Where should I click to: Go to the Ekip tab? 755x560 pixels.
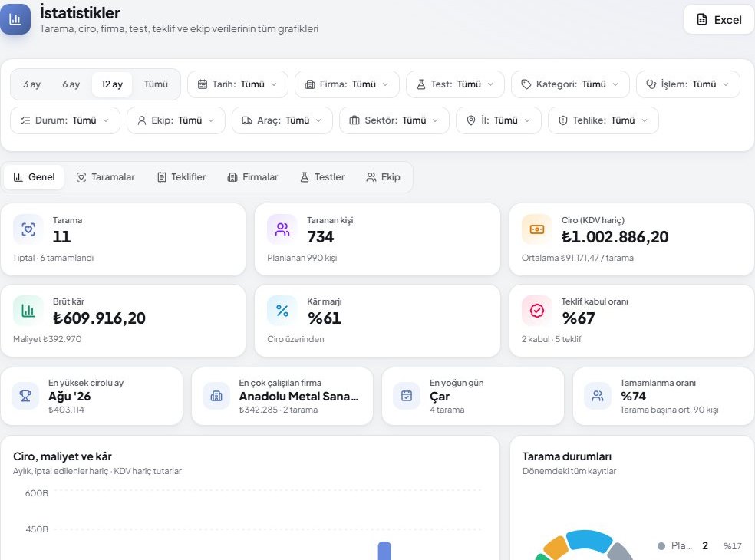point(384,177)
